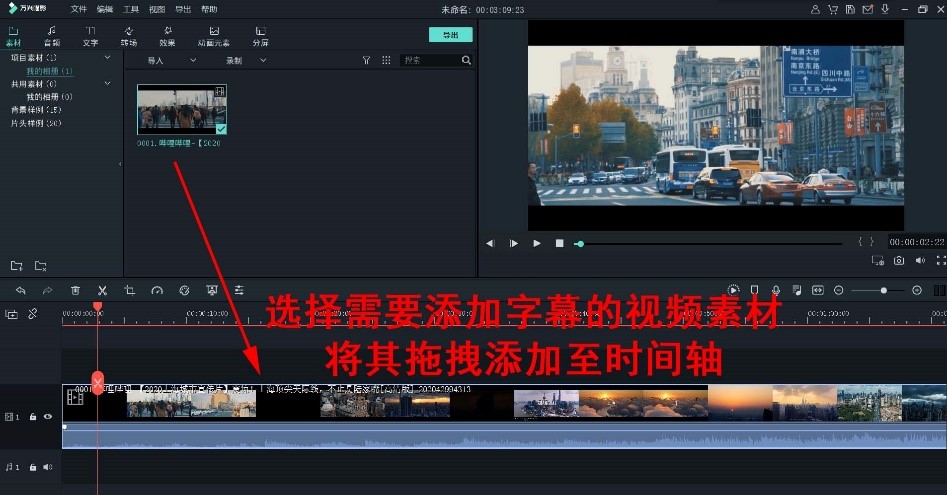947x495 pixels.
Task: Open the audio mixer music note icon
Action: (x=797, y=290)
